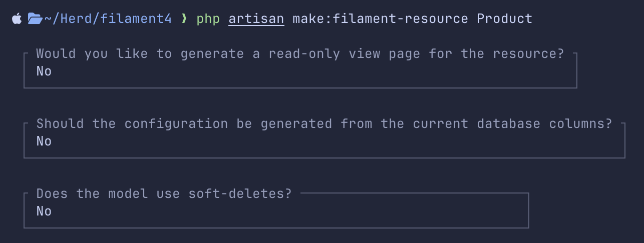This screenshot has height=243, width=644.
Task: Click the php command word
Action: click(x=208, y=19)
